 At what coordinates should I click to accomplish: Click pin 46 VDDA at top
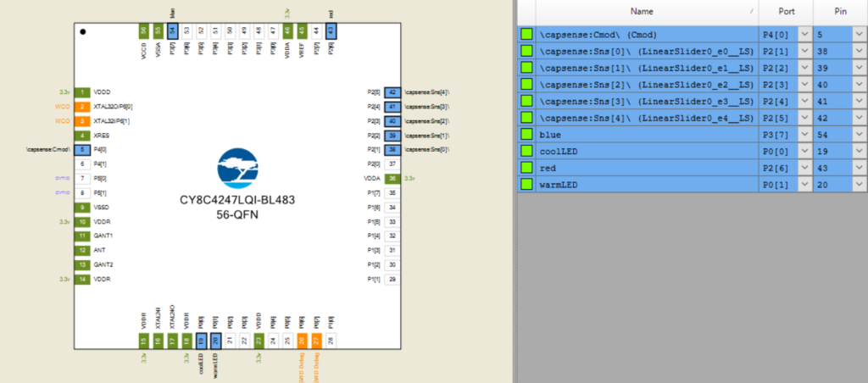[287, 31]
